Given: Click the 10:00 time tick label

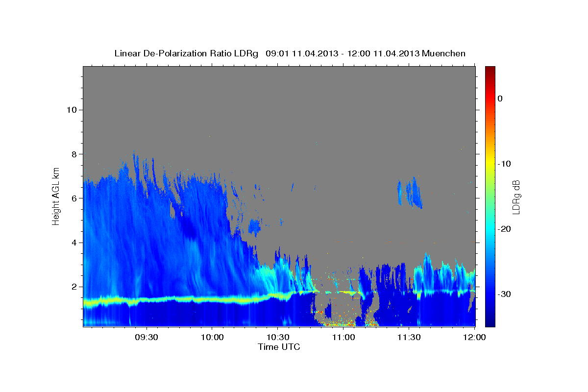Looking at the screenshot, I should coord(212,337).
